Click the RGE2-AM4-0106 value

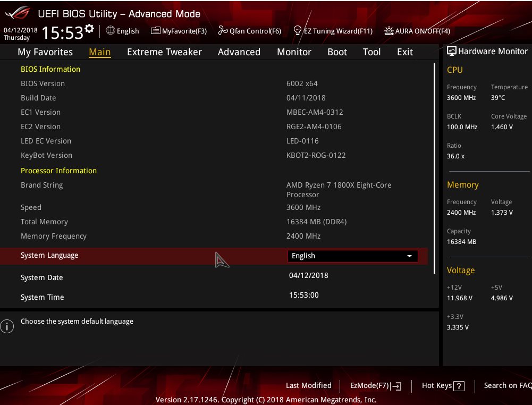pyautogui.click(x=314, y=126)
